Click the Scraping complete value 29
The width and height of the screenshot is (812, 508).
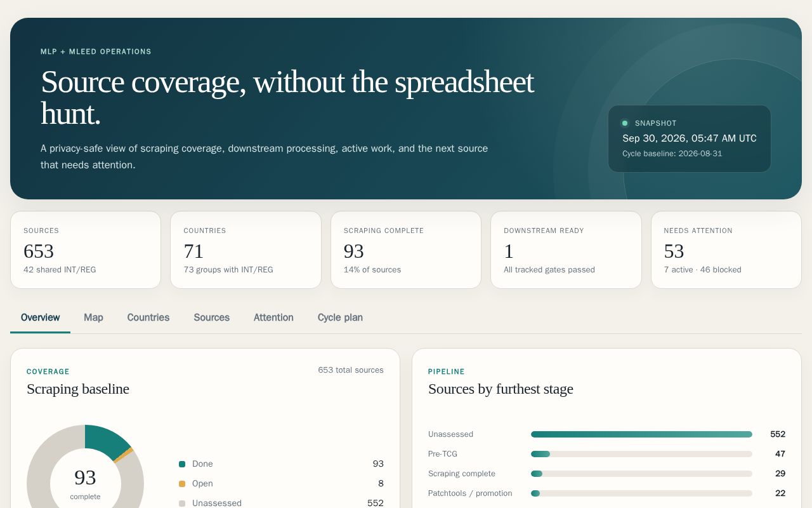click(x=780, y=474)
